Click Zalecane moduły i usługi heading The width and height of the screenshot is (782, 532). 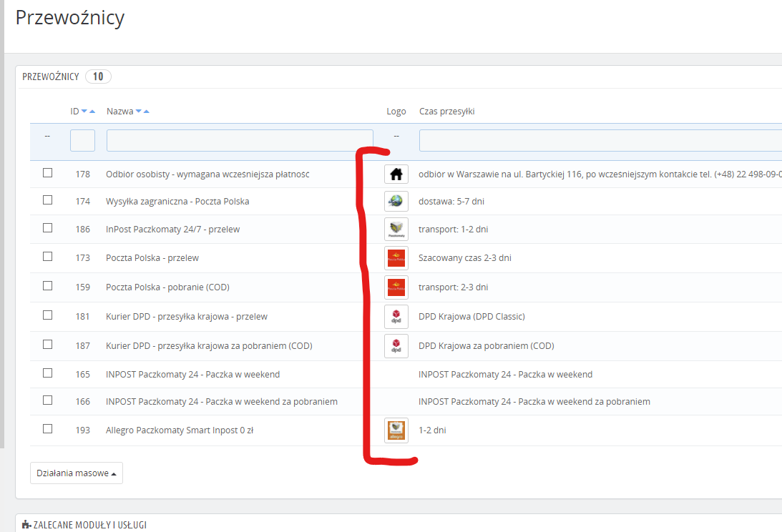coord(89,525)
